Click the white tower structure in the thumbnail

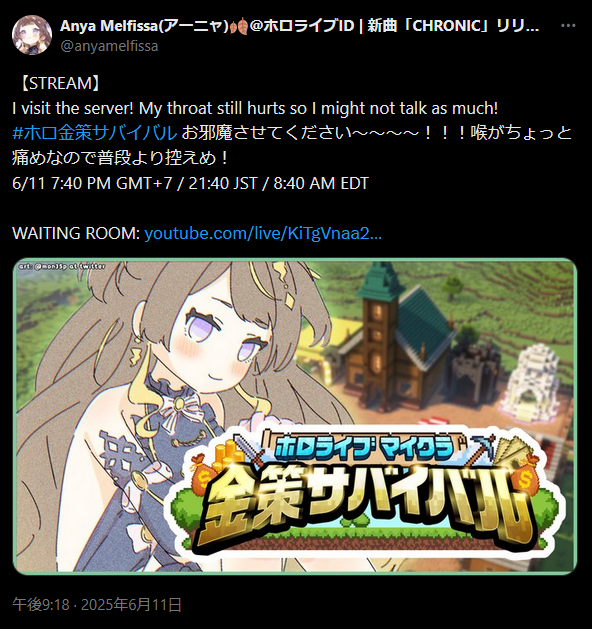[531, 379]
